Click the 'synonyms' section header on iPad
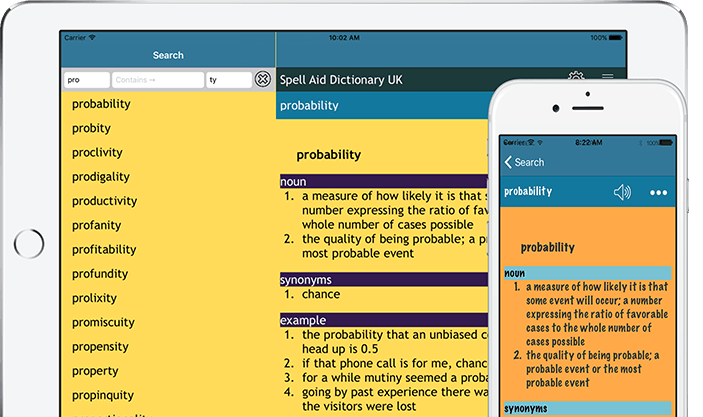703x417 pixels. (x=384, y=279)
